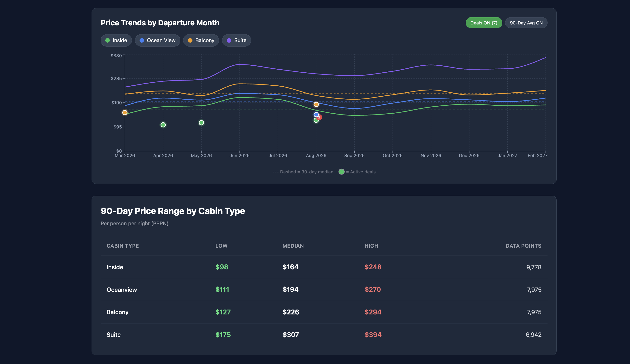Click the green Active deals legend dot

(x=341, y=172)
